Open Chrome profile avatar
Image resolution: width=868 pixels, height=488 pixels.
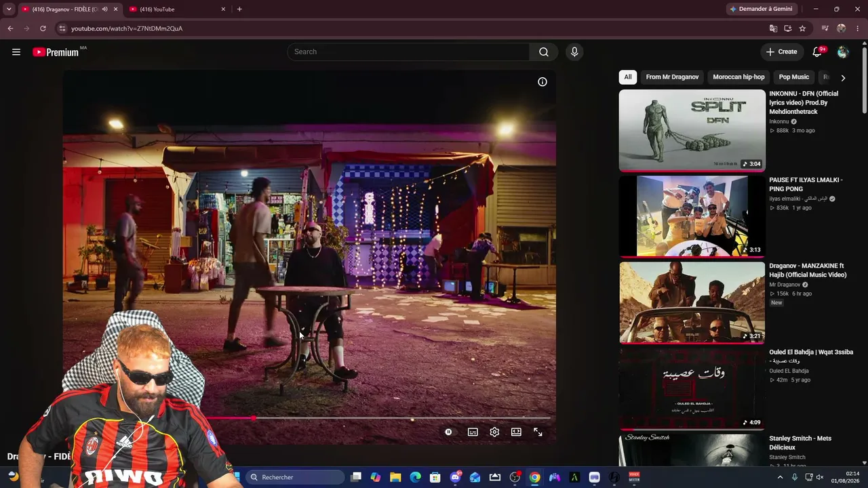[842, 28]
